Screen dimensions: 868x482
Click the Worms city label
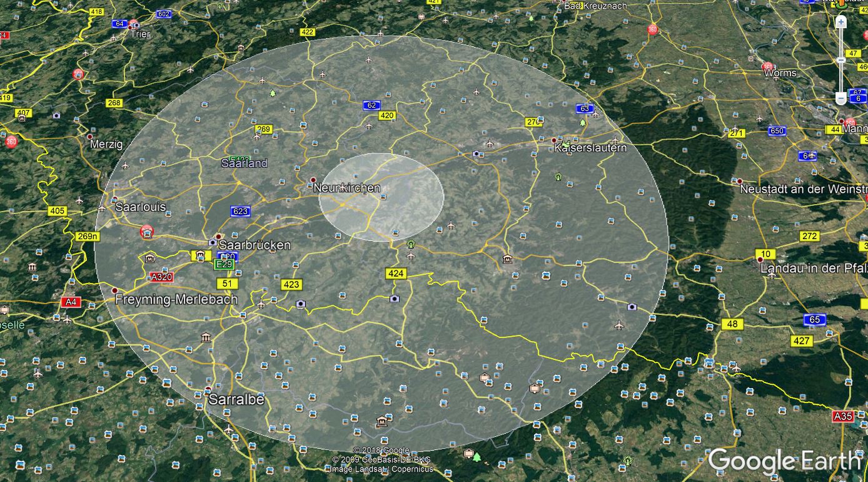coord(780,73)
